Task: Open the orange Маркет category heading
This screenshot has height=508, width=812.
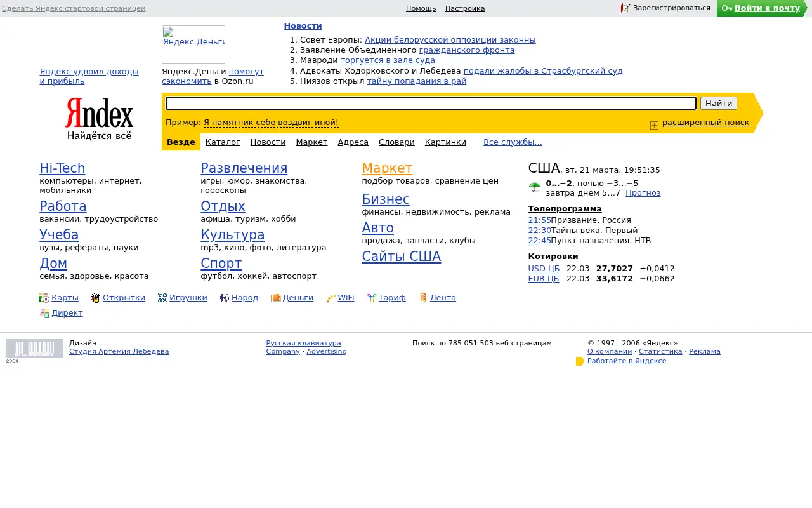Action: (x=387, y=168)
